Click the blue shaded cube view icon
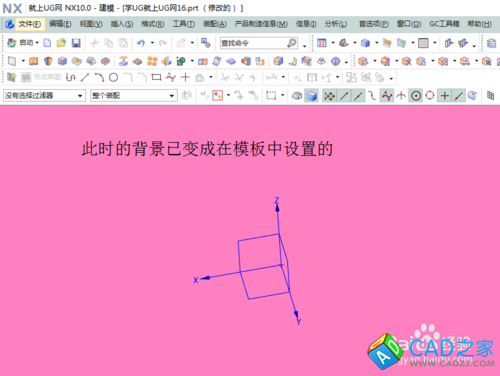This screenshot has width=500, height=376. click(x=365, y=43)
